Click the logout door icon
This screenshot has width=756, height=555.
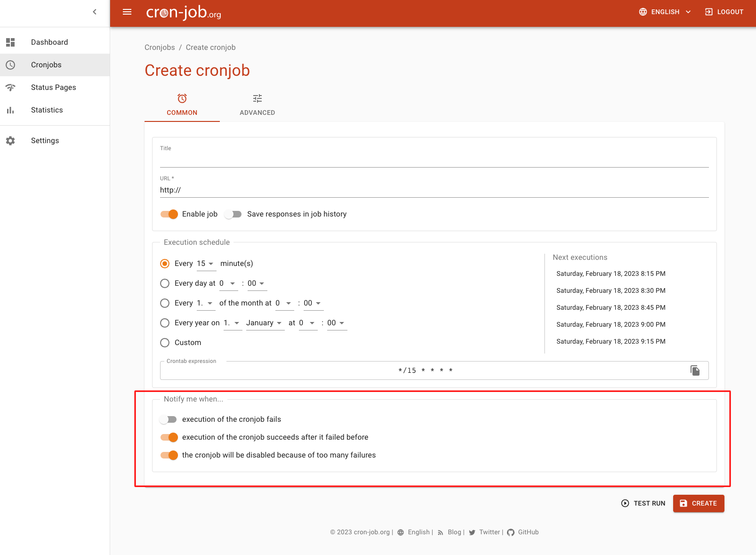709,12
